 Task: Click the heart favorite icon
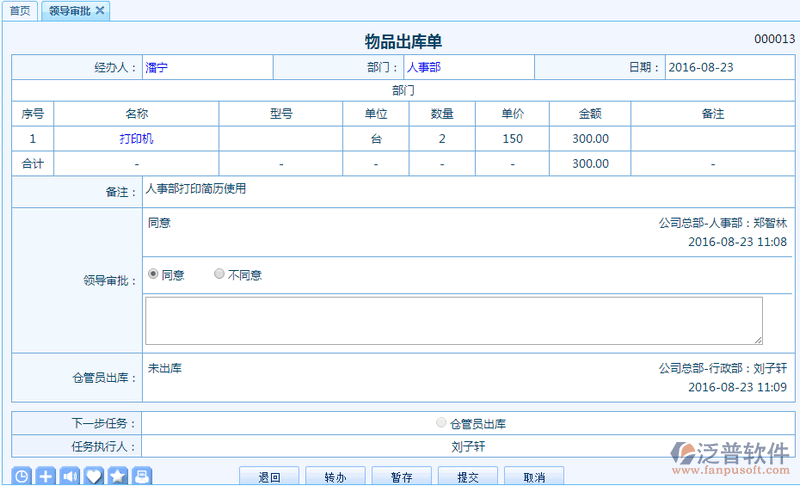94,476
